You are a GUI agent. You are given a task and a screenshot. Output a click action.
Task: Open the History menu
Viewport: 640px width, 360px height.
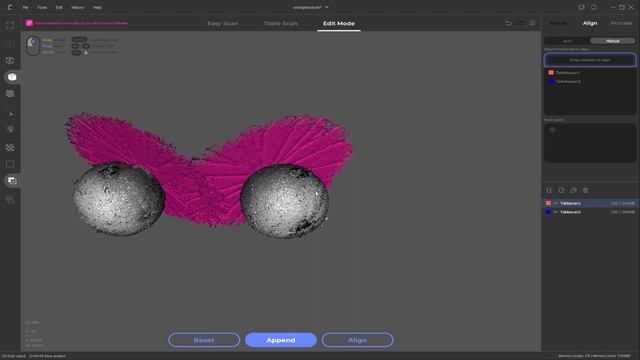78,7
